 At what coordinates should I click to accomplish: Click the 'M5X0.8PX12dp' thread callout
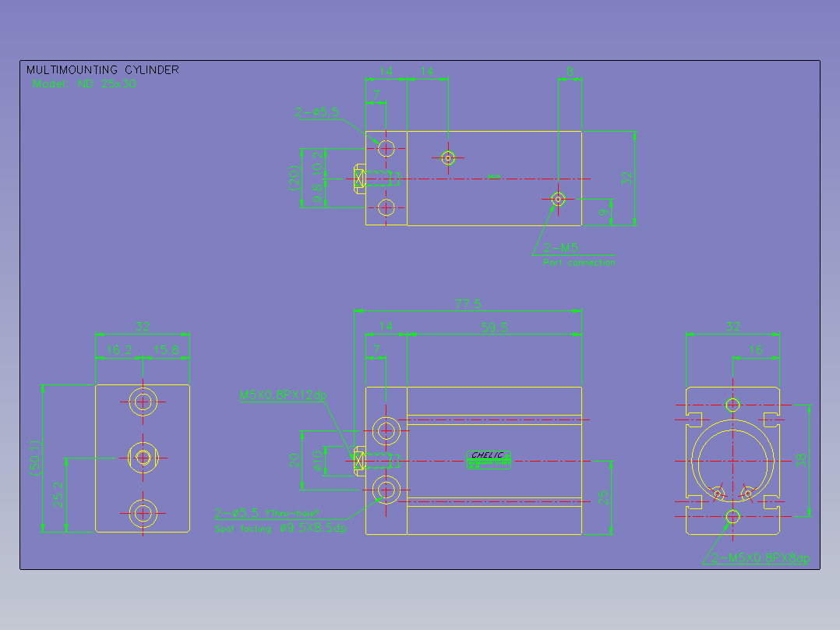pos(283,395)
